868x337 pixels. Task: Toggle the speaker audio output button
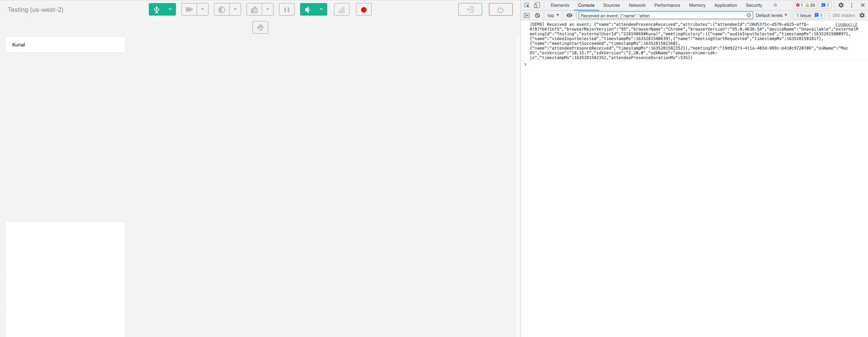pyautogui.click(x=308, y=10)
